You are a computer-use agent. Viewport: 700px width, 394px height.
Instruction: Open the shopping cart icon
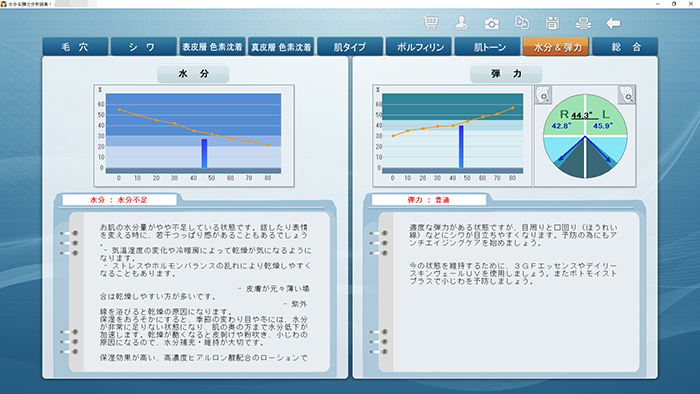(430, 23)
